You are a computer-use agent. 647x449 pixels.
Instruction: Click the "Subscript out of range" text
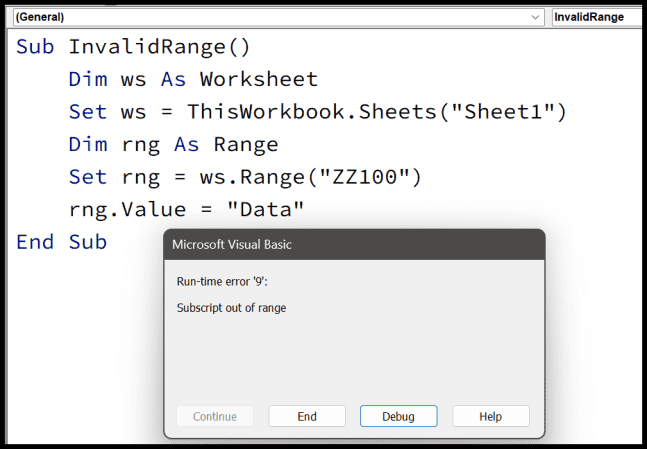click(231, 308)
